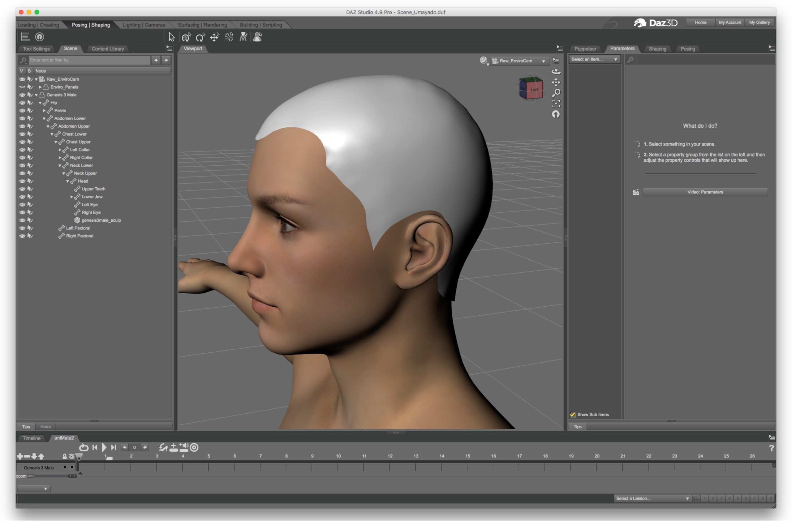The height and width of the screenshot is (532, 792).
Task: Toggle the aniMate2 loop playback icon
Action: (x=84, y=448)
